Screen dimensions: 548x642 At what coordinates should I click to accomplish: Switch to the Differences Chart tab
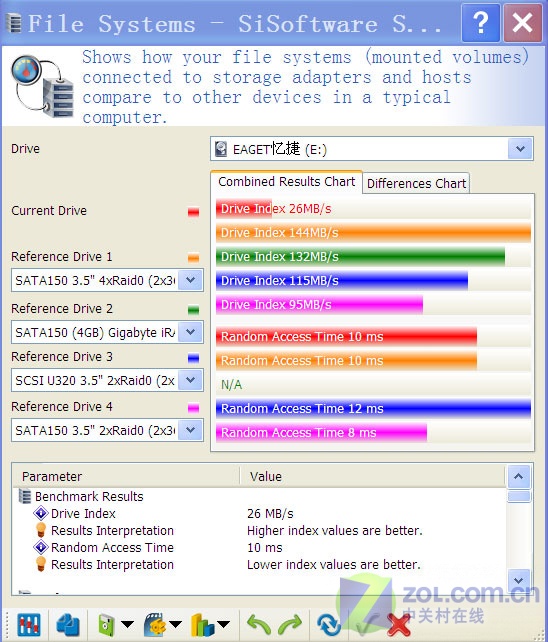[x=417, y=183]
